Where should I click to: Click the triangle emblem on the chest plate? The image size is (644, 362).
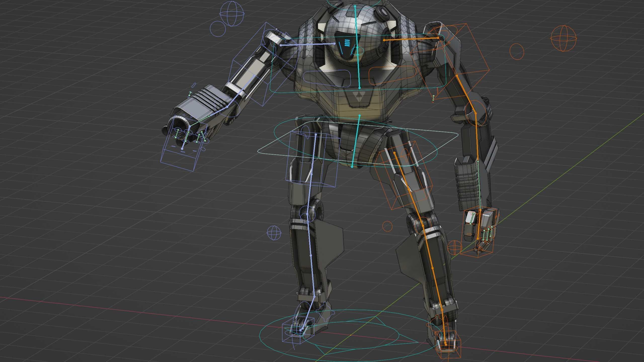pos(359,97)
